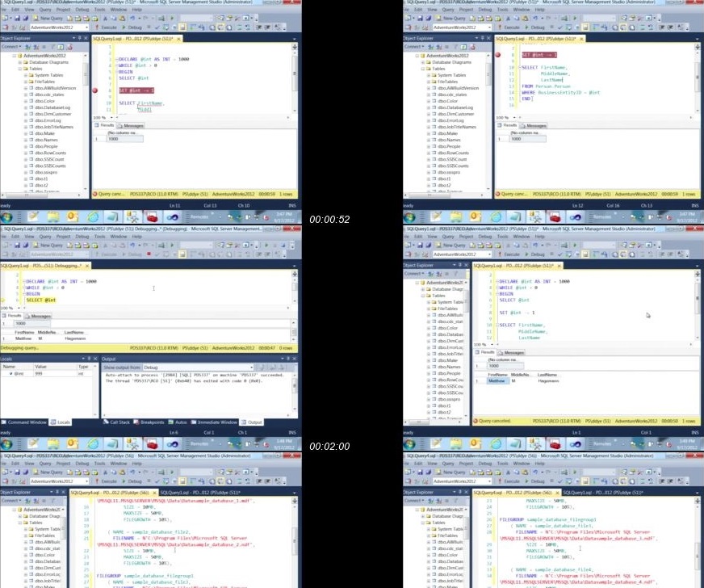The width and height of the screenshot is (704, 588).
Task: Open the Tools menu in the Debugging window
Action: [99, 237]
